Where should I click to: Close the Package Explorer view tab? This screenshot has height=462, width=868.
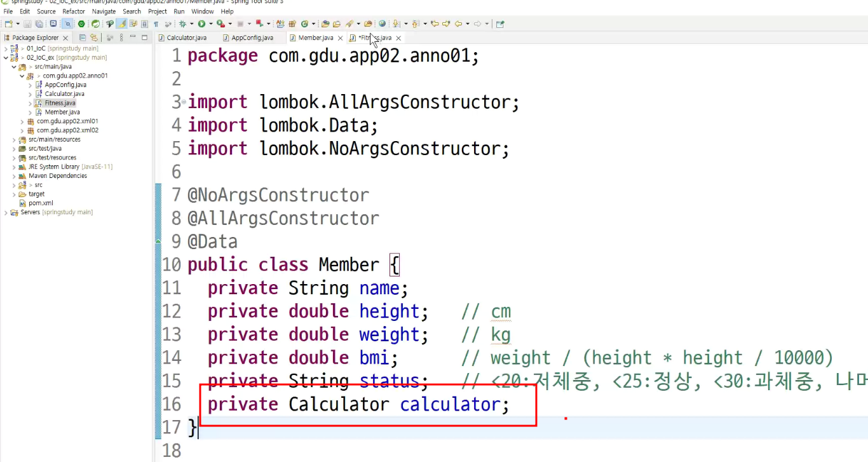pyautogui.click(x=65, y=38)
